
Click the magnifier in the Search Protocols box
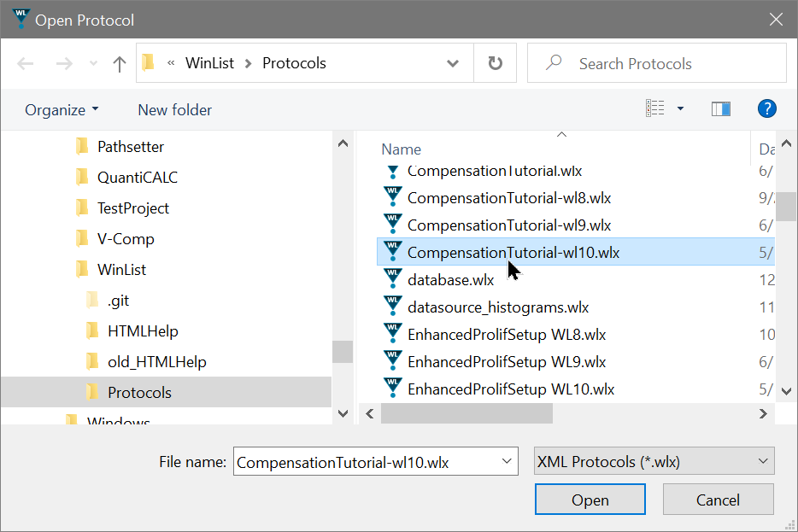click(x=553, y=62)
